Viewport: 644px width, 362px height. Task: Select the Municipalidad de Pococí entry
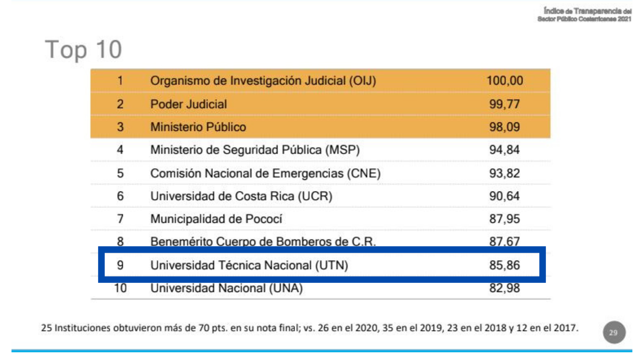(216, 219)
